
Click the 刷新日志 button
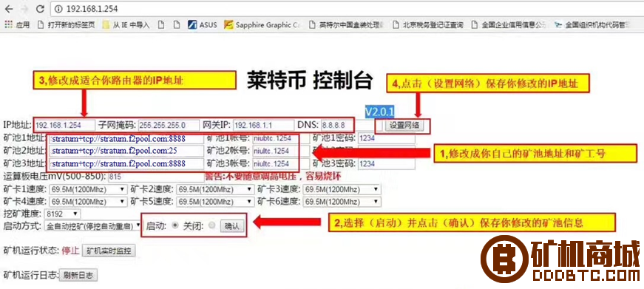78,276
